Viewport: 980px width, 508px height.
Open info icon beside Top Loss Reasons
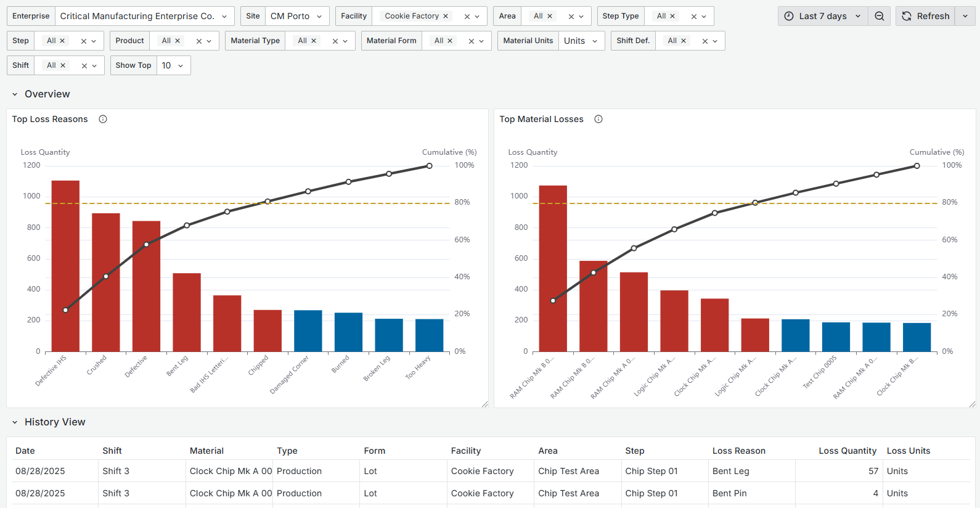103,119
